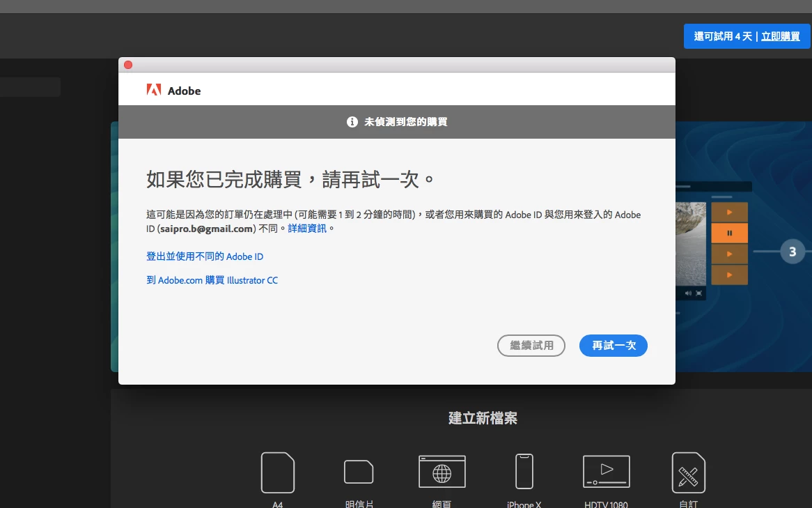Click the fullscreen icon in tutorial preview

coord(699,293)
